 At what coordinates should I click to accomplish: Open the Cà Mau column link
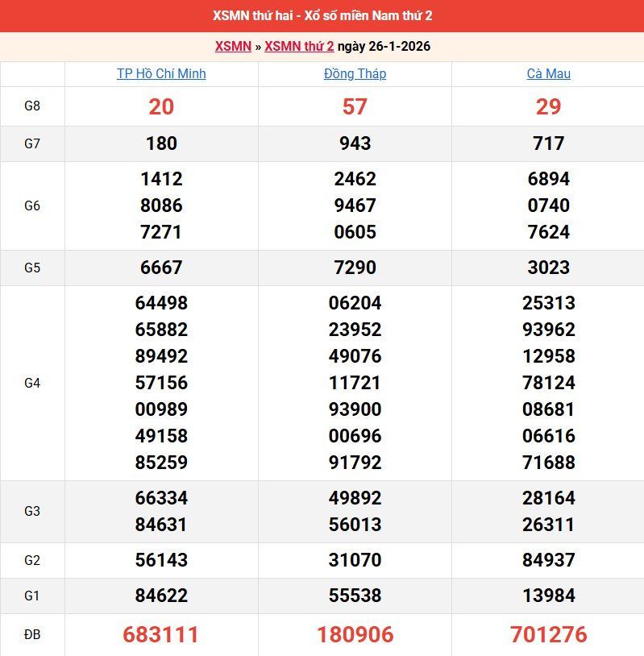[548, 74]
